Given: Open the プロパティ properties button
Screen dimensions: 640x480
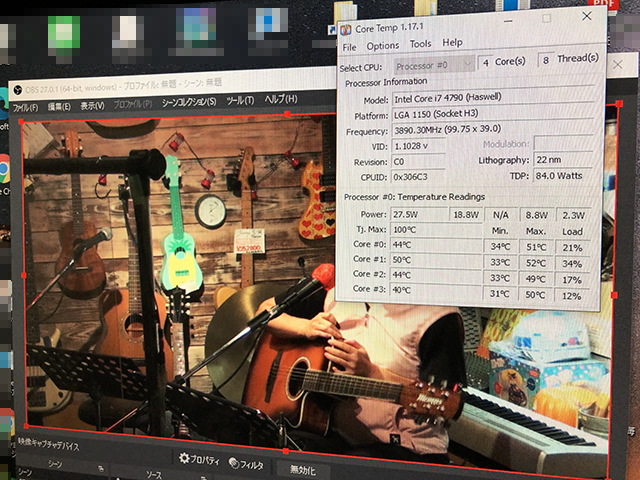Looking at the screenshot, I should (x=199, y=459).
